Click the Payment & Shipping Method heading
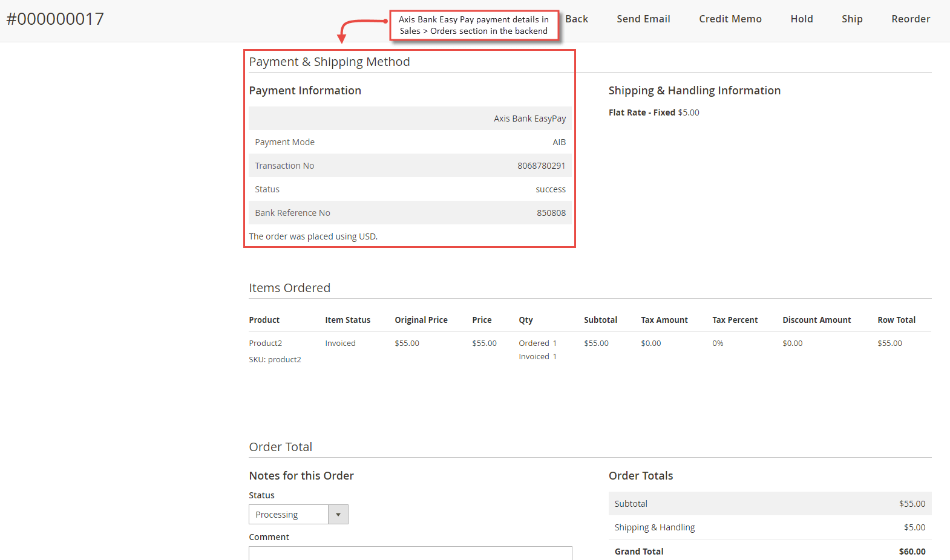950x560 pixels. (x=330, y=62)
